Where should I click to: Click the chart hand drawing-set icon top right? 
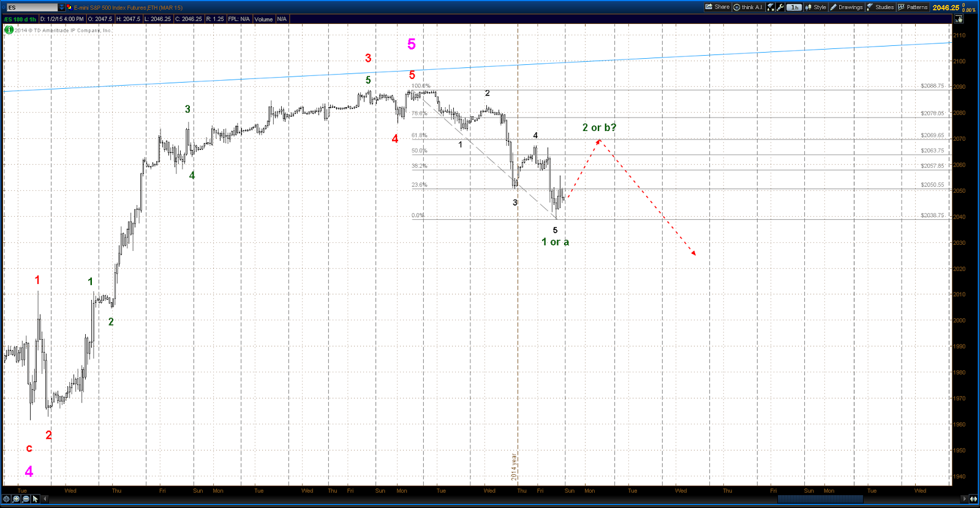coord(959,19)
